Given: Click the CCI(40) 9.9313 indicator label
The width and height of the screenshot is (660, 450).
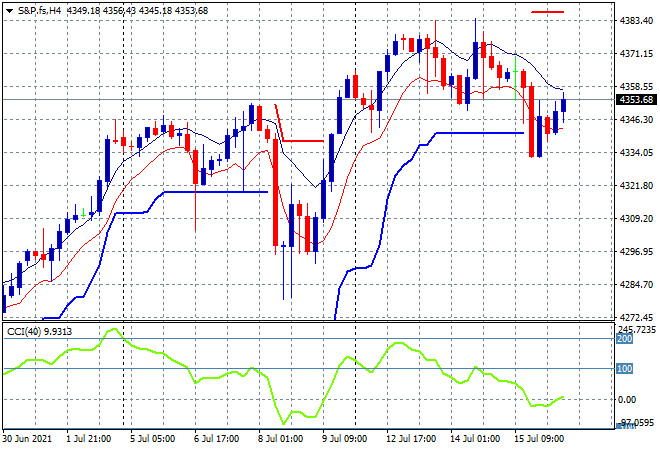Looking at the screenshot, I should 40,332.
